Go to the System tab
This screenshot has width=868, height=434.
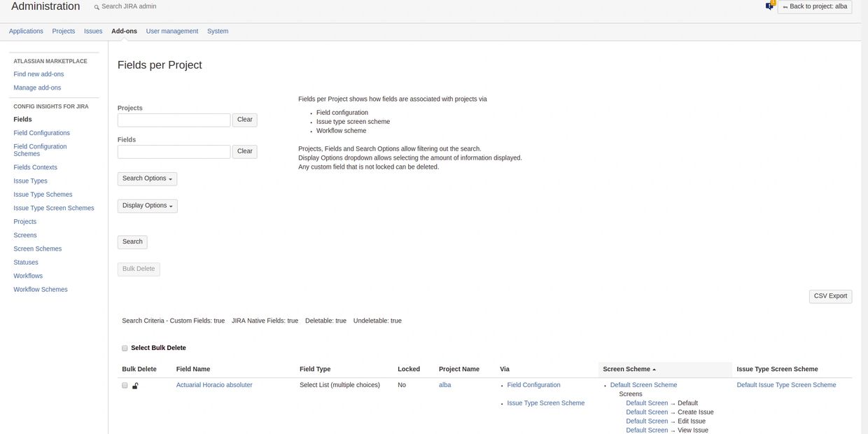[218, 31]
